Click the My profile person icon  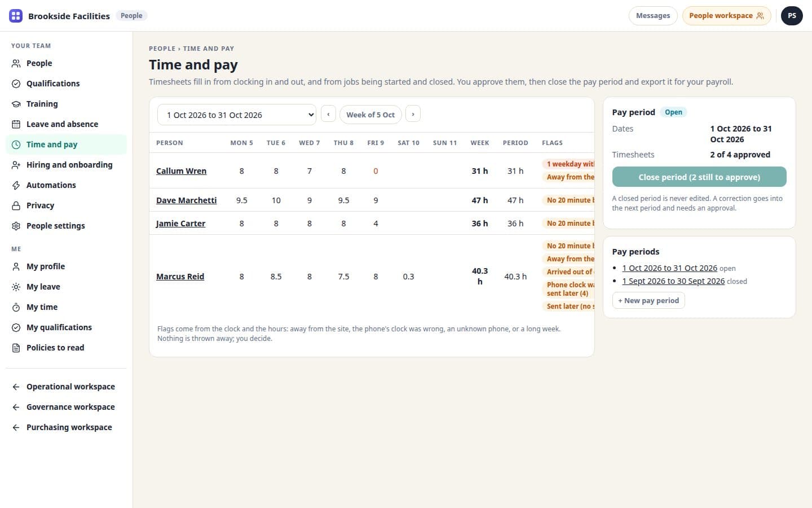(16, 266)
